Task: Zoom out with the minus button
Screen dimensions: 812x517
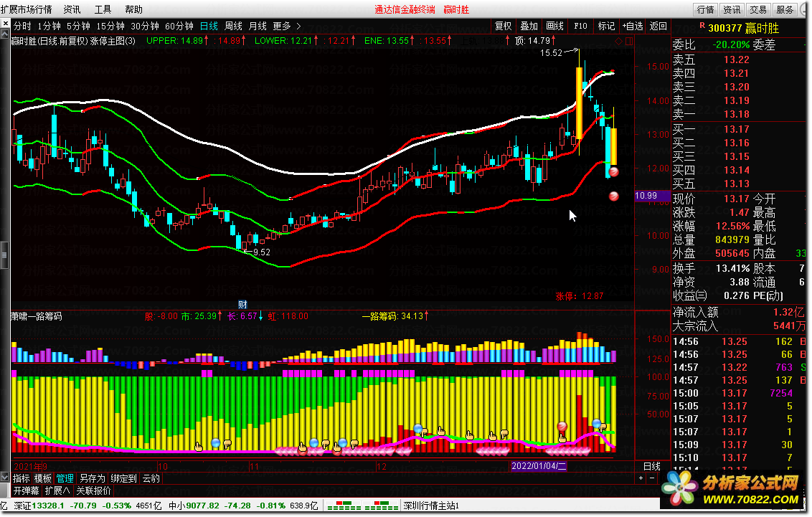Action: click(652, 478)
